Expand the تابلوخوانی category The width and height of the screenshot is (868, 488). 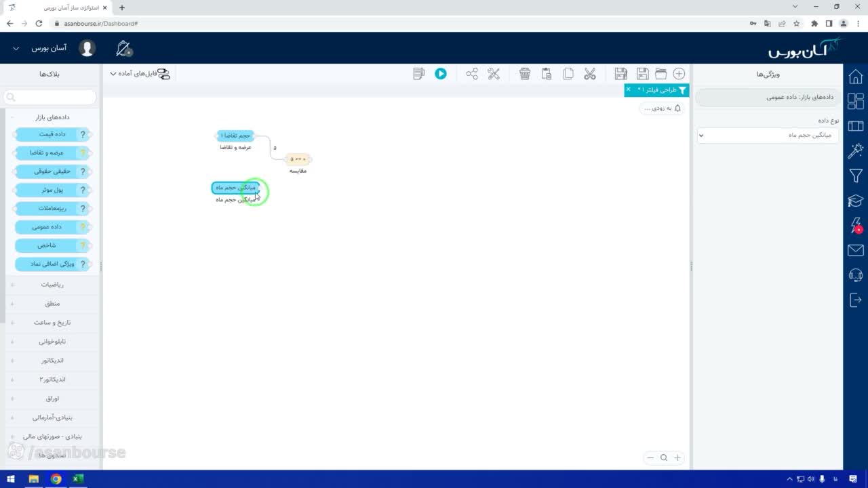(x=52, y=342)
